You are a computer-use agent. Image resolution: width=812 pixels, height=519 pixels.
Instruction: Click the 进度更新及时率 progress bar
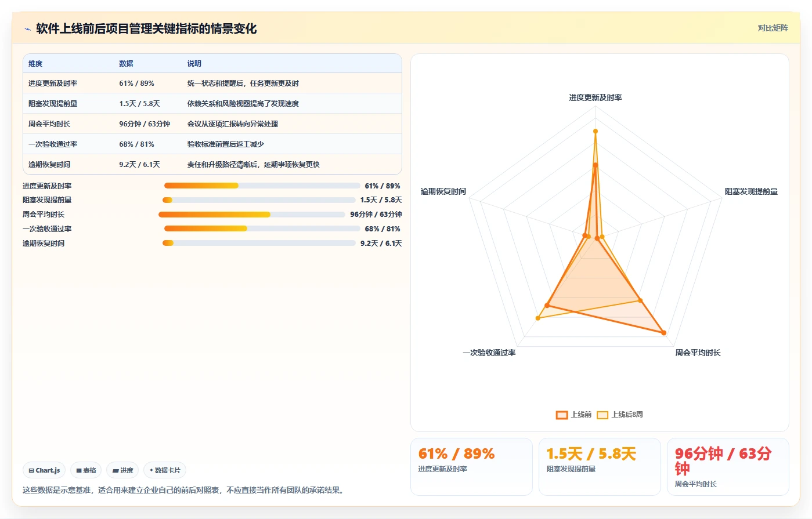[x=262, y=186]
